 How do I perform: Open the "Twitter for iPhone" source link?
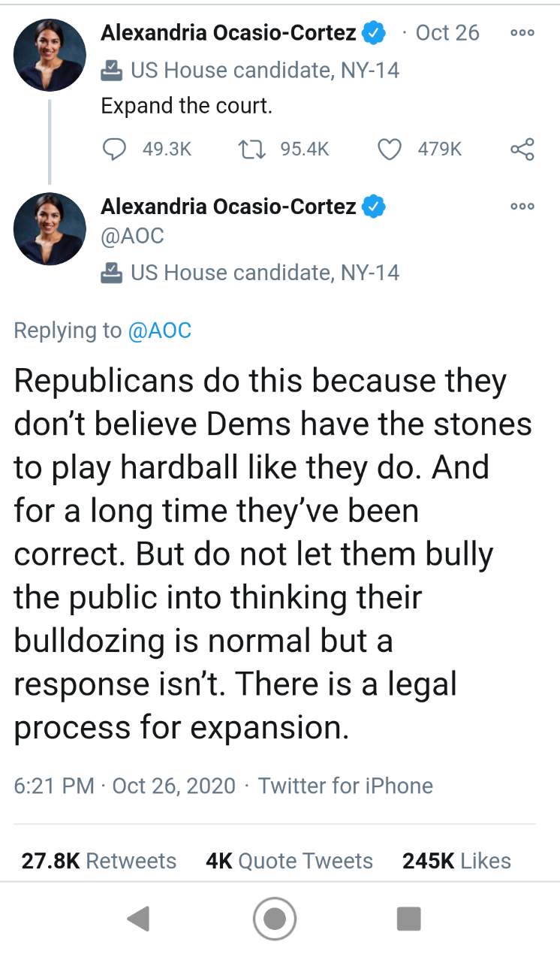(345, 786)
